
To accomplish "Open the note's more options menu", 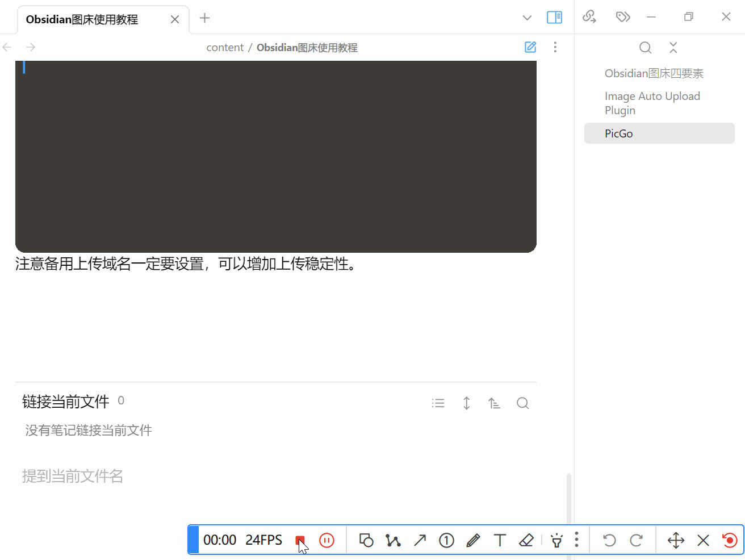I will tap(555, 47).
